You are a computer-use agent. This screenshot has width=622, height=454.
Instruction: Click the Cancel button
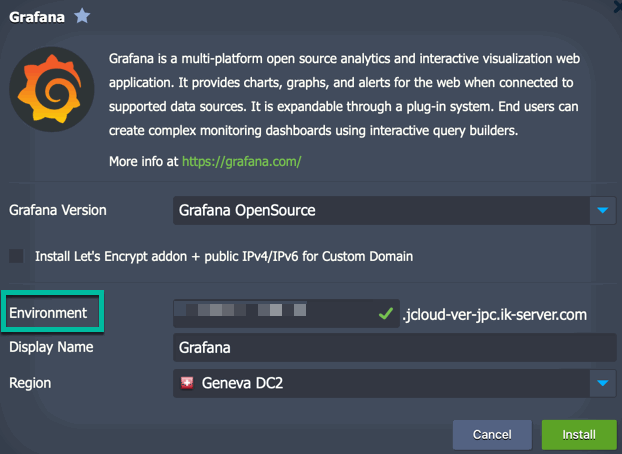(492, 435)
